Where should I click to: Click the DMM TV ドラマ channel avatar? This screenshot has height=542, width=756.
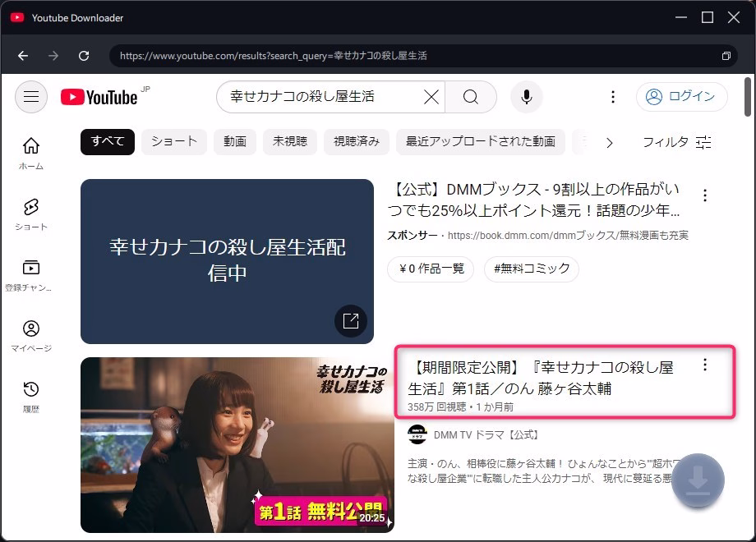click(x=417, y=434)
